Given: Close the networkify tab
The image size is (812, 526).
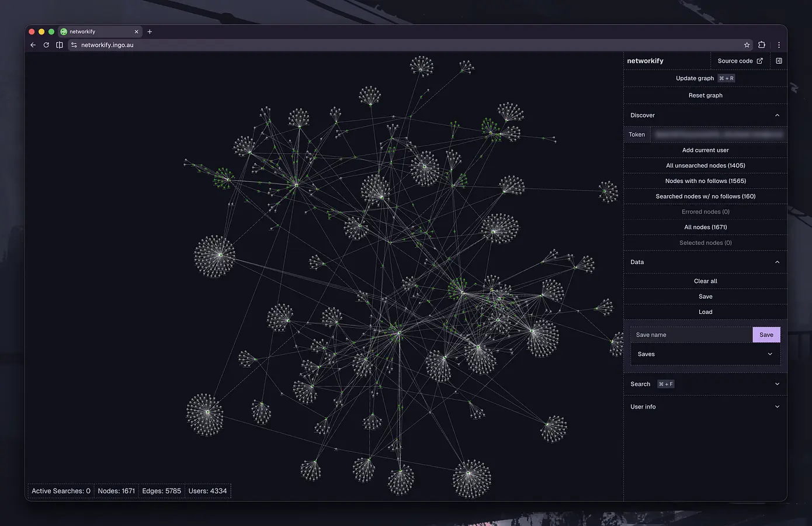Looking at the screenshot, I should pyautogui.click(x=137, y=32).
